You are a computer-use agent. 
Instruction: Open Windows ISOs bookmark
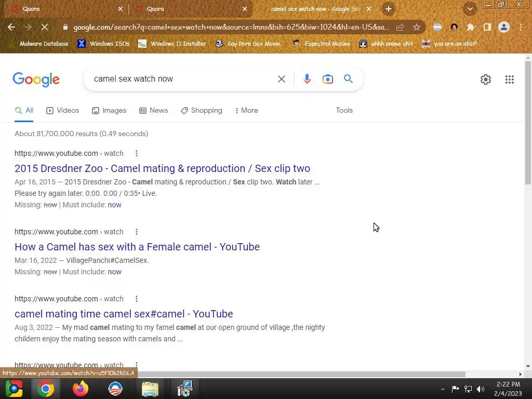tap(104, 44)
